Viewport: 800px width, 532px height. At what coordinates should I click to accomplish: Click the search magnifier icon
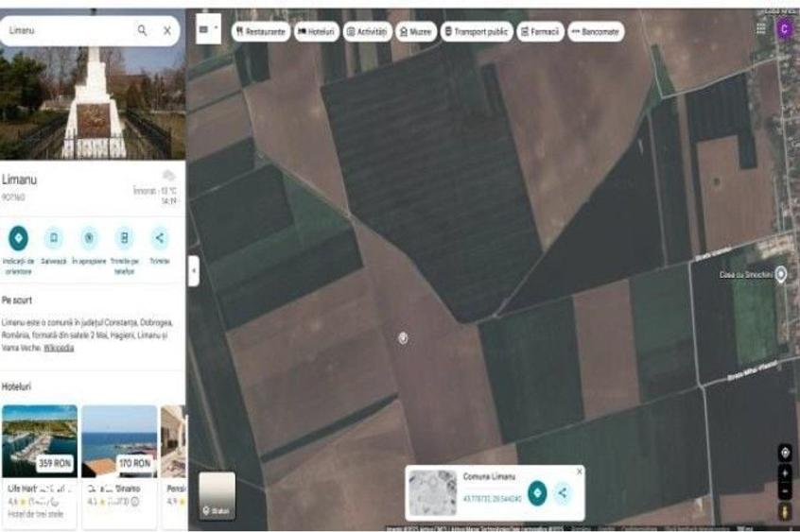point(143,30)
